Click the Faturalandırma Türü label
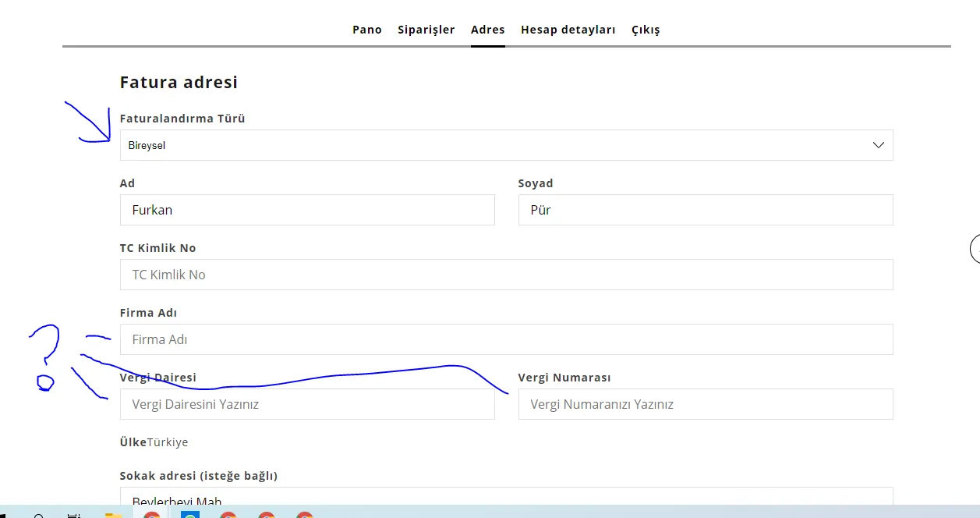Screen dimensions: 980x518 [x=182, y=119]
